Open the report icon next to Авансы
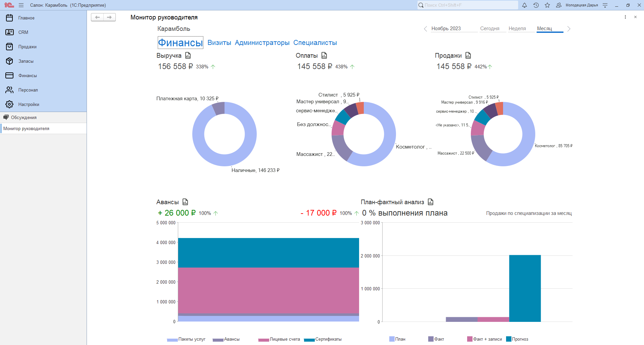Viewport: 644px width, 345px height. coord(185,202)
